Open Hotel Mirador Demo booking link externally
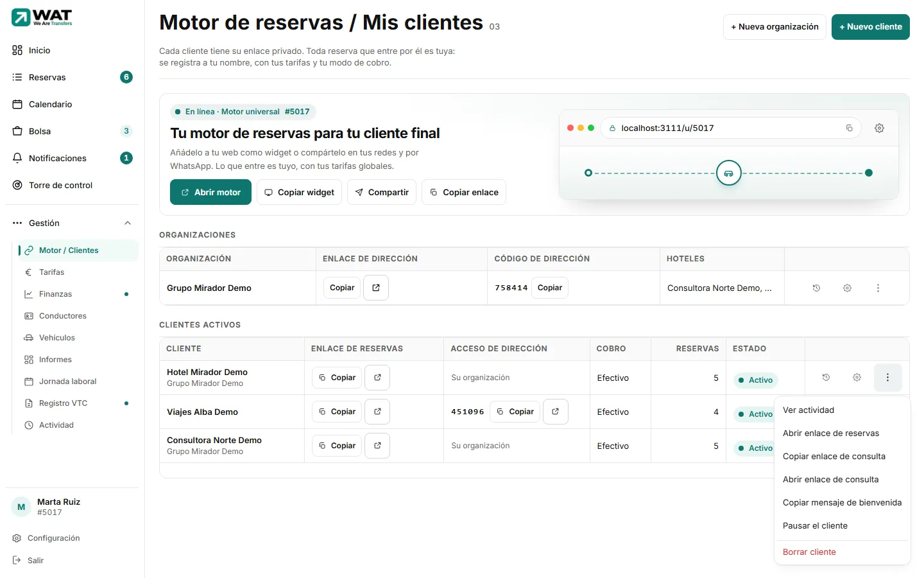Image resolution: width=924 pixels, height=578 pixels. (377, 378)
